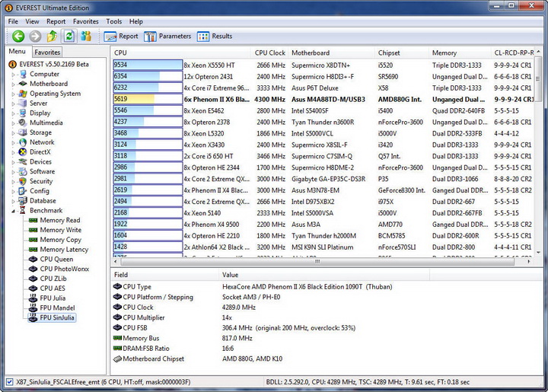Viewport: 548px width, 392px height.
Task: Select the Memory Copy benchmark icon
Action: pos(33,240)
